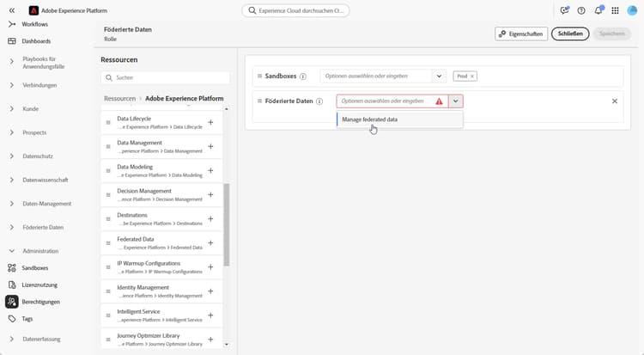Viewport: 644px width, 355px height.
Task: Click the Speichern button
Action: [611, 34]
